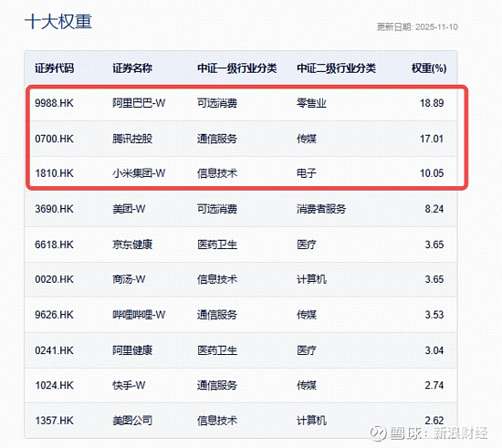Click the 权重(%) column header

click(x=429, y=68)
